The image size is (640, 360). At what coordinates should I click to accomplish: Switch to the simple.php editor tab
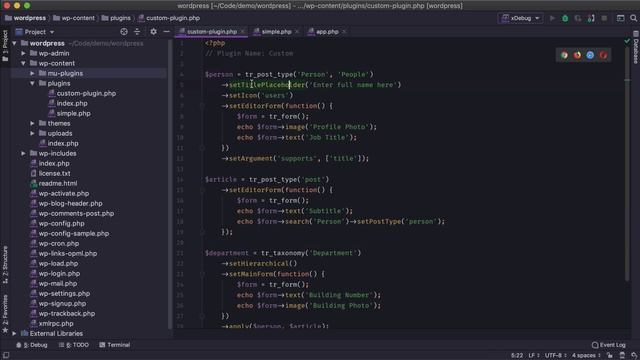[x=276, y=31]
